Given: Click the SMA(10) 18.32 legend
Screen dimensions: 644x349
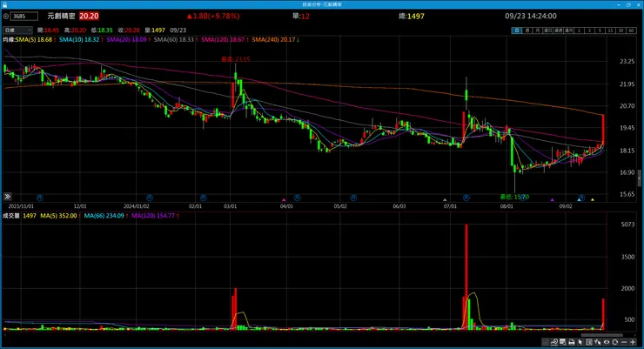Looking at the screenshot, I should (80, 40).
